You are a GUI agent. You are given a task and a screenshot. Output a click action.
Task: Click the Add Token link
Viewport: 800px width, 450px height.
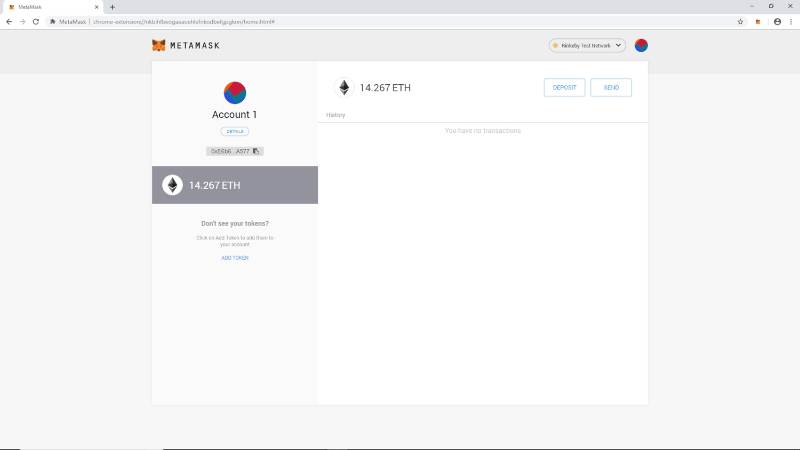click(235, 258)
